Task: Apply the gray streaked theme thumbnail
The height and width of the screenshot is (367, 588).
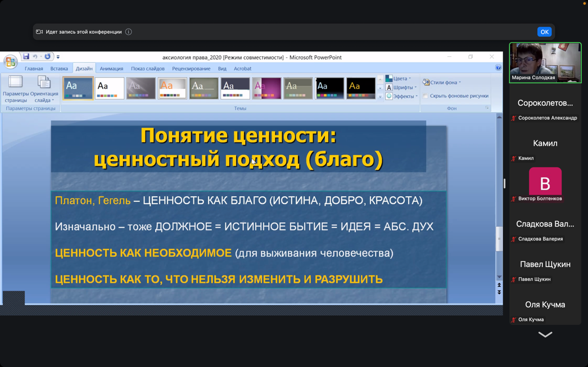Action: coord(141,88)
